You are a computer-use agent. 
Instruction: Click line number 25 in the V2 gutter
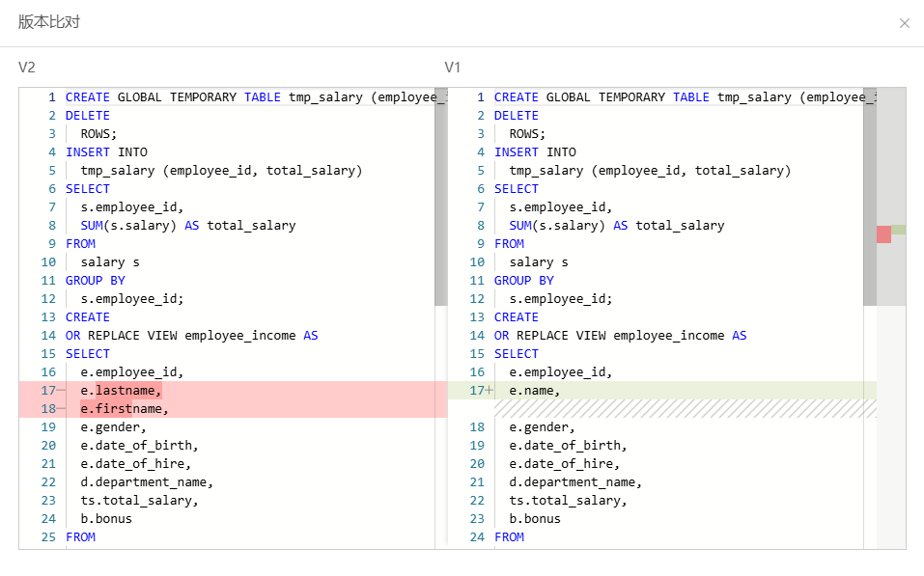[48, 537]
